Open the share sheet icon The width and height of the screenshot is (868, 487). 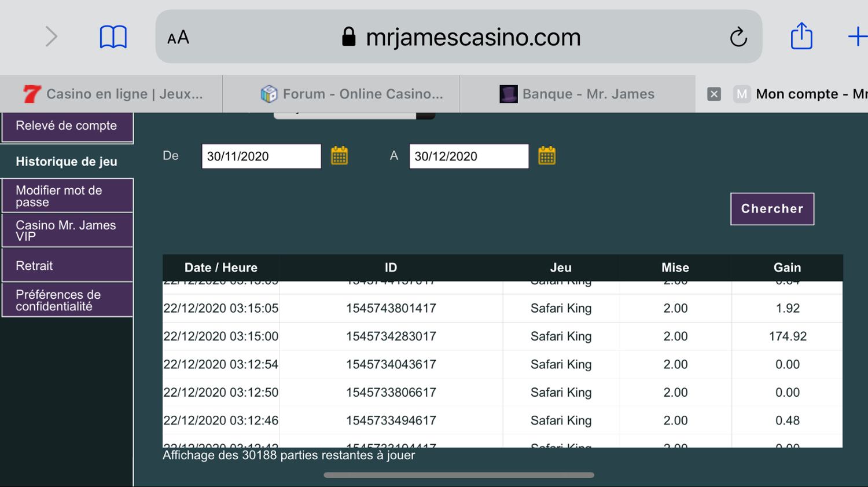click(x=801, y=36)
